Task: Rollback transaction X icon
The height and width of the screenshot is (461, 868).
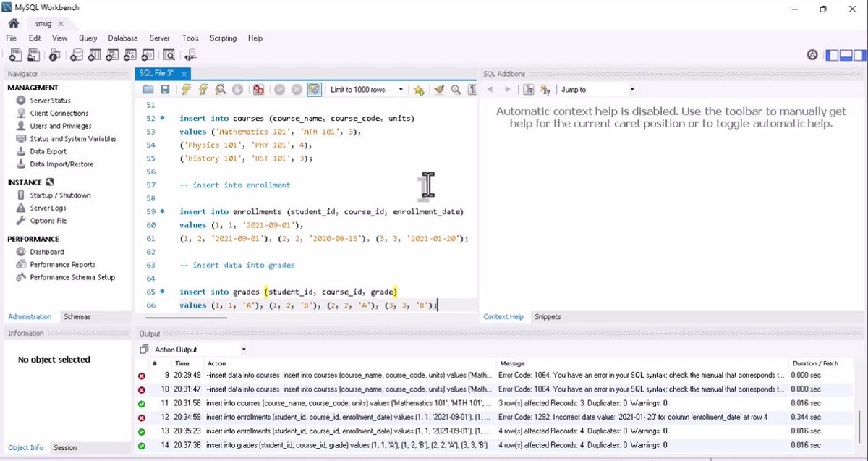Action: pyautogui.click(x=297, y=90)
